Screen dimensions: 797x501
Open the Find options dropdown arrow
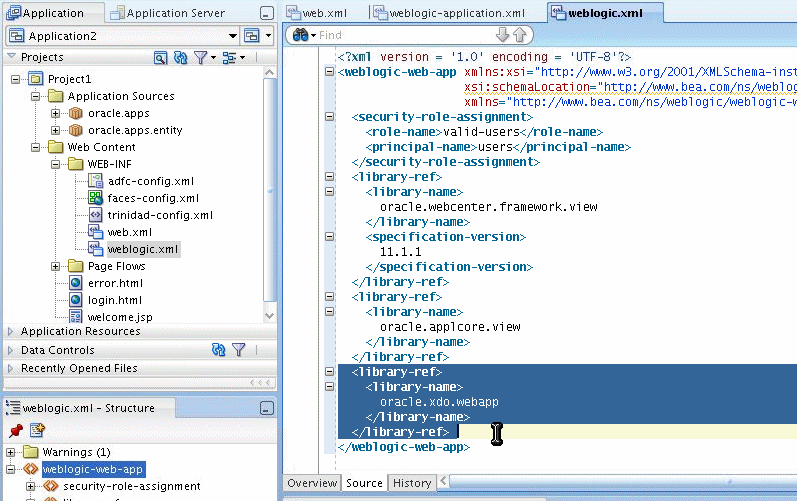tap(313, 35)
